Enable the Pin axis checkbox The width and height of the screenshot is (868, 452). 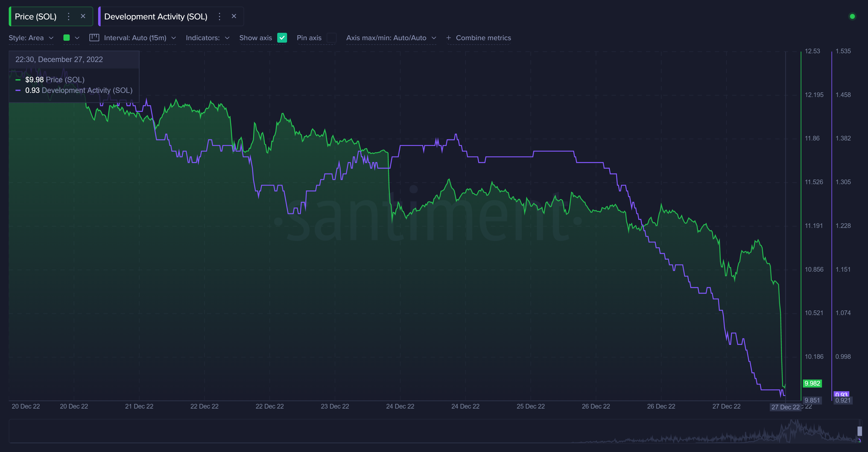point(332,38)
